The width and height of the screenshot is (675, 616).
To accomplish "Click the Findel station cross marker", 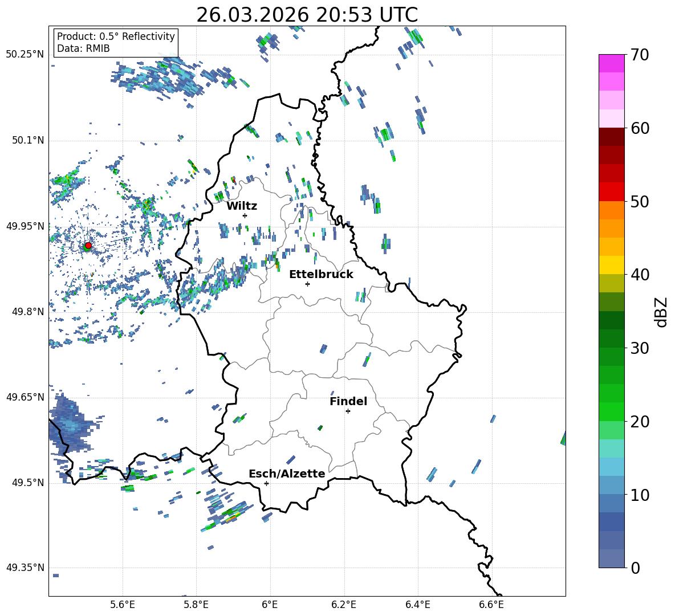I will [348, 411].
